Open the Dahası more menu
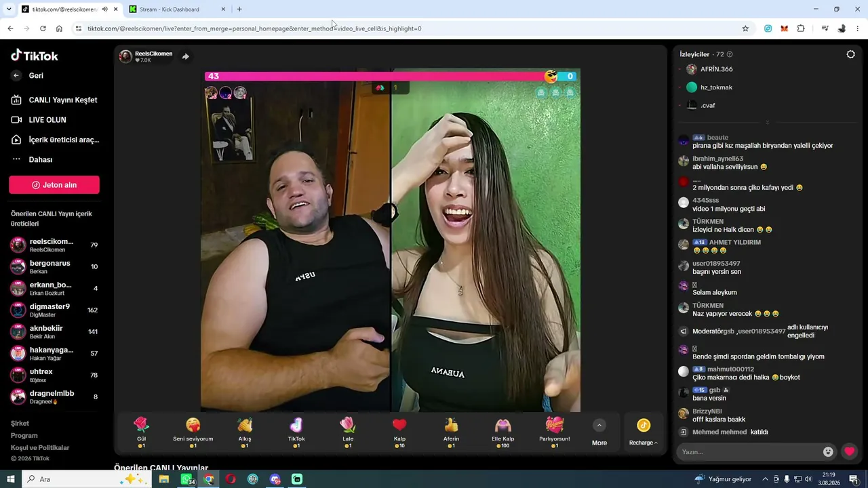Image resolution: width=868 pixels, height=488 pixels. pyautogui.click(x=32, y=159)
